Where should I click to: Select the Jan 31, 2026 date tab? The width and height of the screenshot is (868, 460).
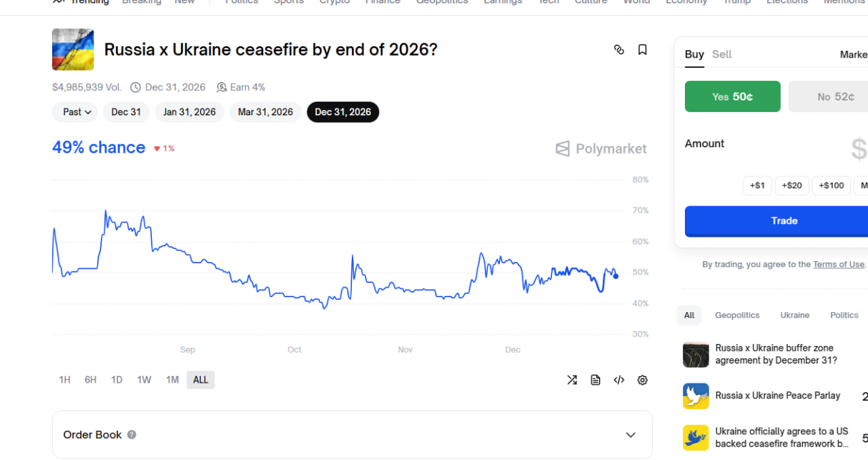[189, 112]
